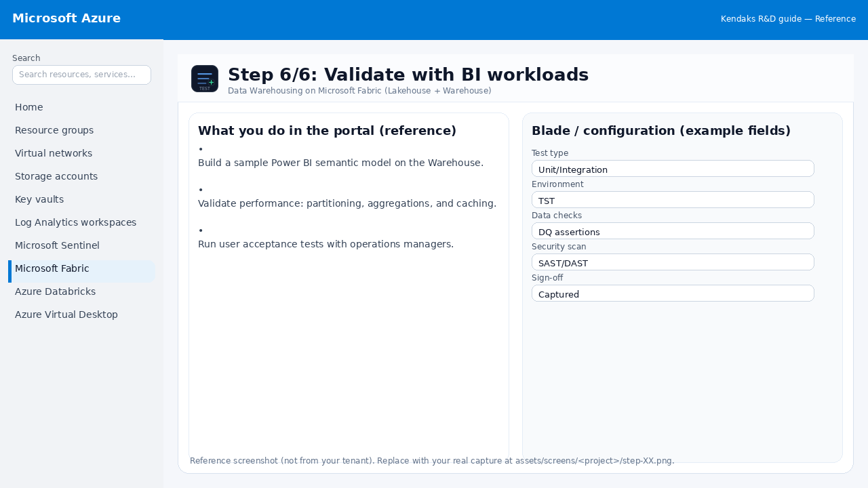Click the Security scan label
The image size is (868, 488).
559,247
